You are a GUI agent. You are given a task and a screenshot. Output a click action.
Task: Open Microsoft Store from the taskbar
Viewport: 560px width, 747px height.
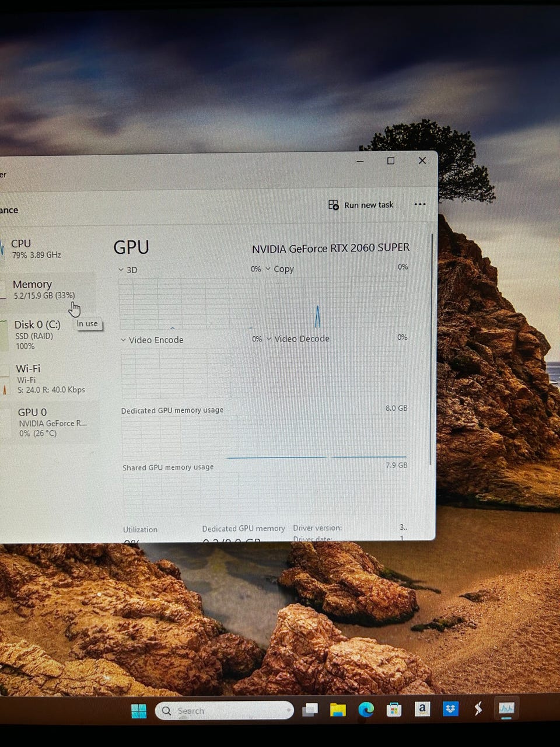(x=394, y=710)
